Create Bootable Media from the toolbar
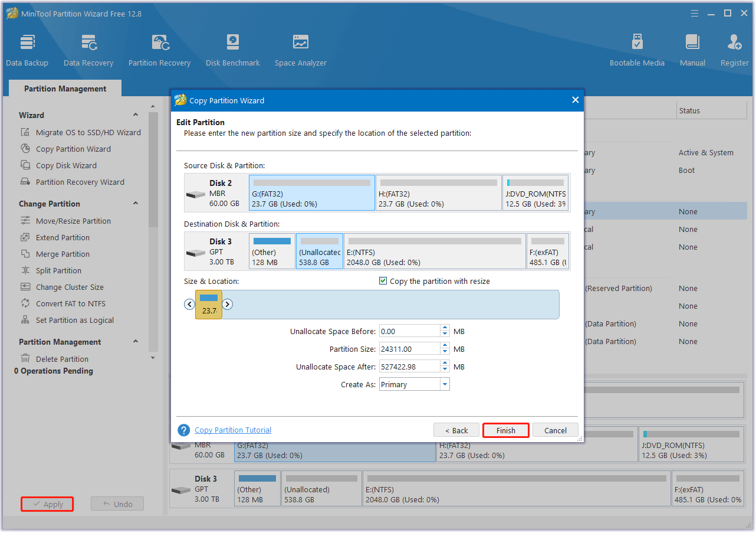Screen dimensions: 756x533 tap(637, 51)
